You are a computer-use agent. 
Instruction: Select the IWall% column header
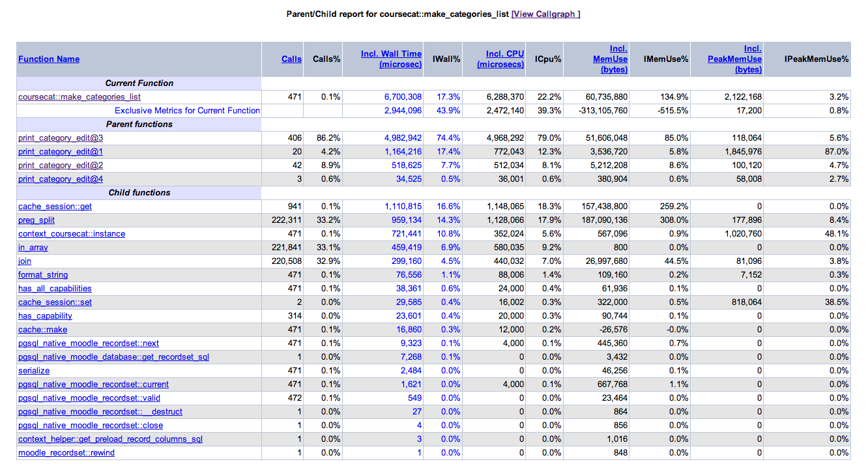click(x=446, y=59)
